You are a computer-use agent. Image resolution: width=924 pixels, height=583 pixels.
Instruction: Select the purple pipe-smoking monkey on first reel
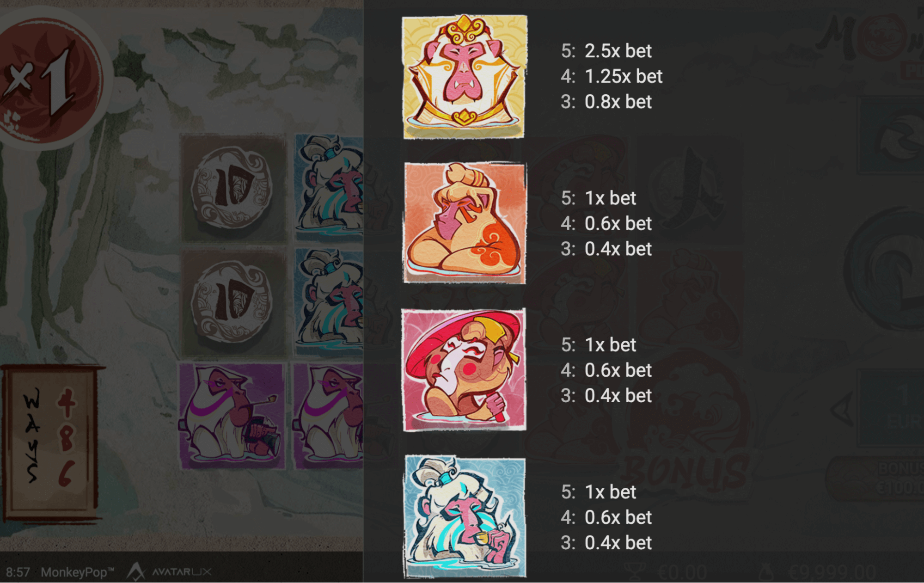[233, 416]
